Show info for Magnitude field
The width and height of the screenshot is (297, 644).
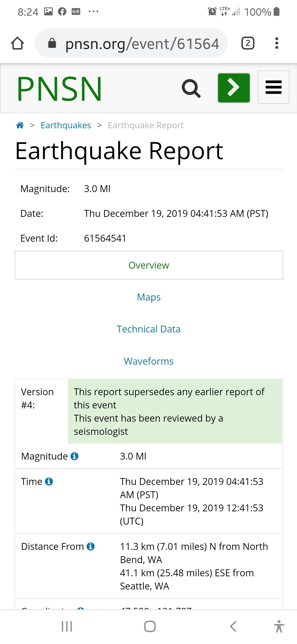[x=75, y=456]
